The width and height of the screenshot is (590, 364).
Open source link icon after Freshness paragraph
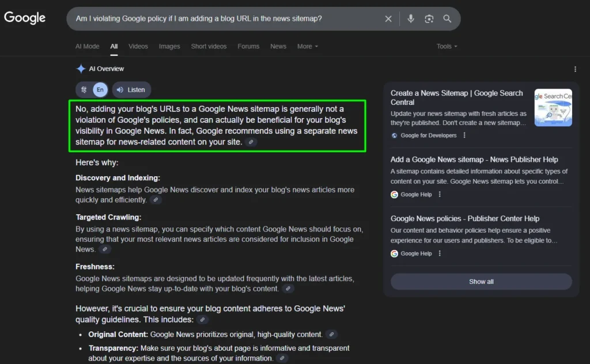(x=288, y=289)
